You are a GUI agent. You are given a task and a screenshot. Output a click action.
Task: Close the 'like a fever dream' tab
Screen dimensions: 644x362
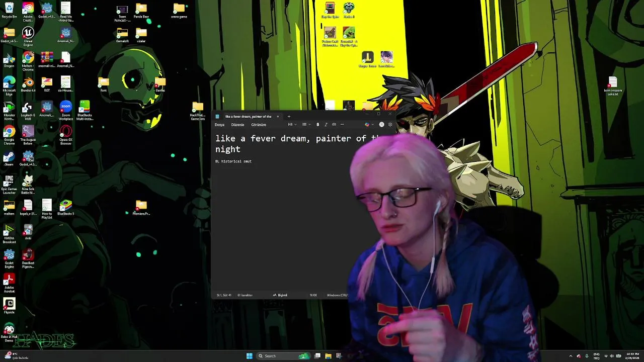pyautogui.click(x=277, y=117)
